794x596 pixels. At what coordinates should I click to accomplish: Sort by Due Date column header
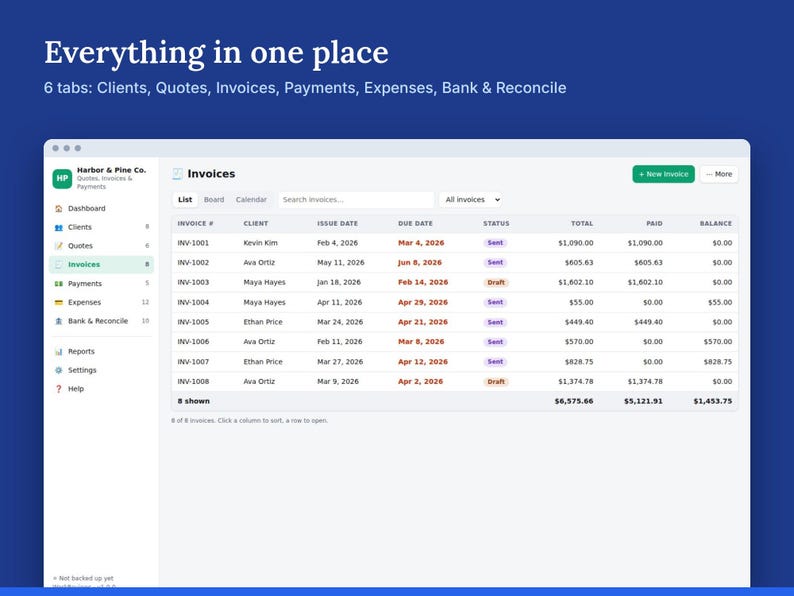tap(415, 223)
